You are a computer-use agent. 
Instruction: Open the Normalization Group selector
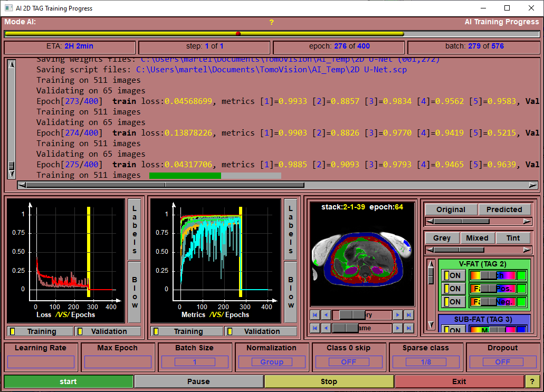point(272,362)
